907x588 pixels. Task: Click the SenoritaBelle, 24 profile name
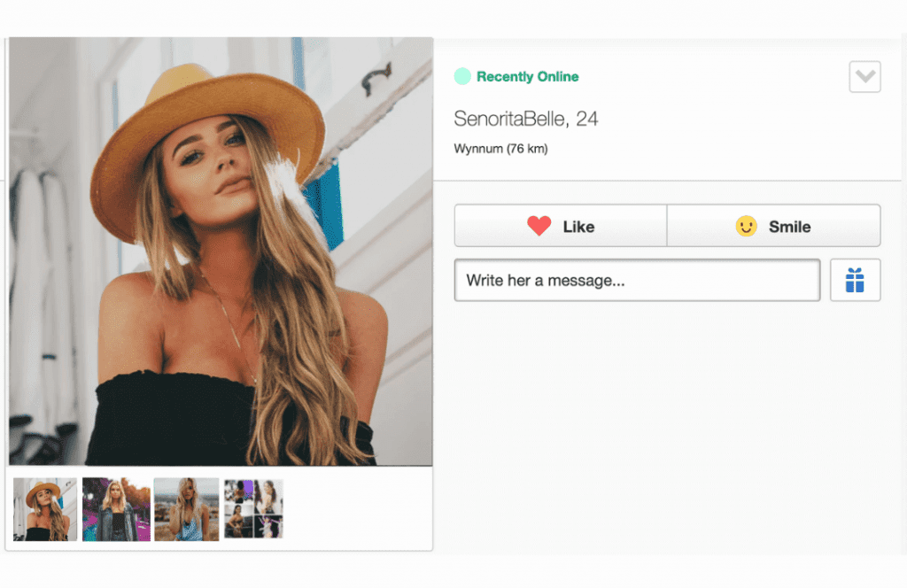(x=526, y=119)
